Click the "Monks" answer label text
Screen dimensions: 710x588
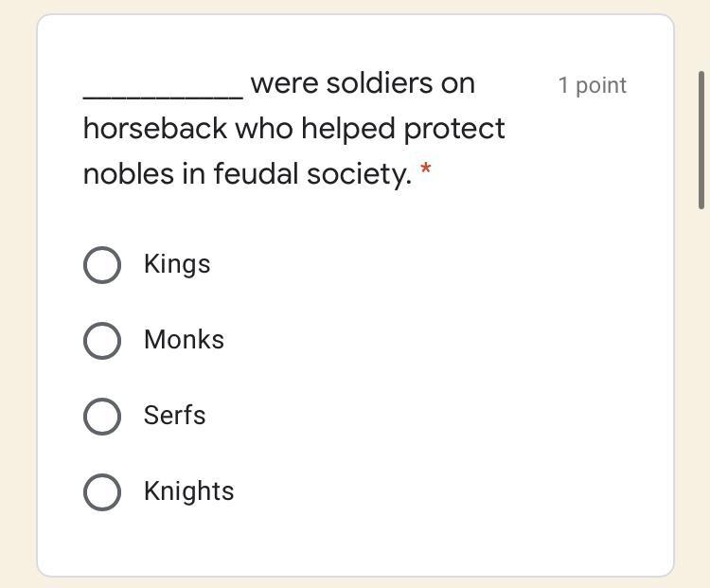[x=184, y=340]
